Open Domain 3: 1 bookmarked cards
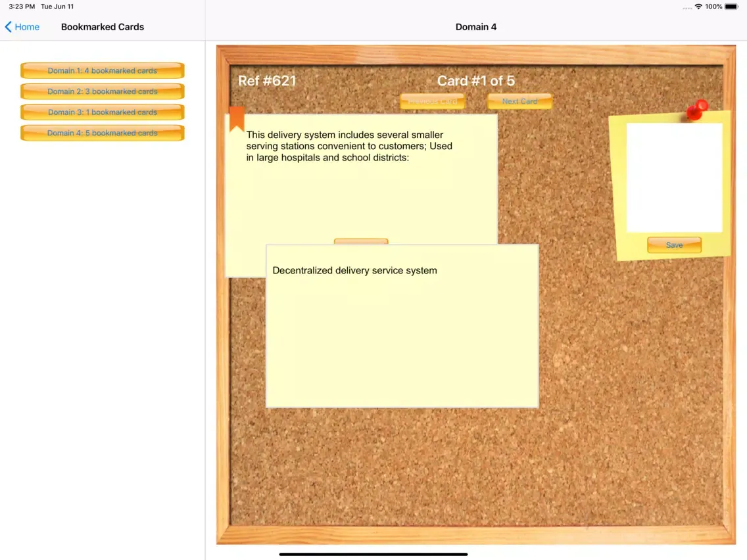This screenshot has width=747, height=560. (103, 112)
